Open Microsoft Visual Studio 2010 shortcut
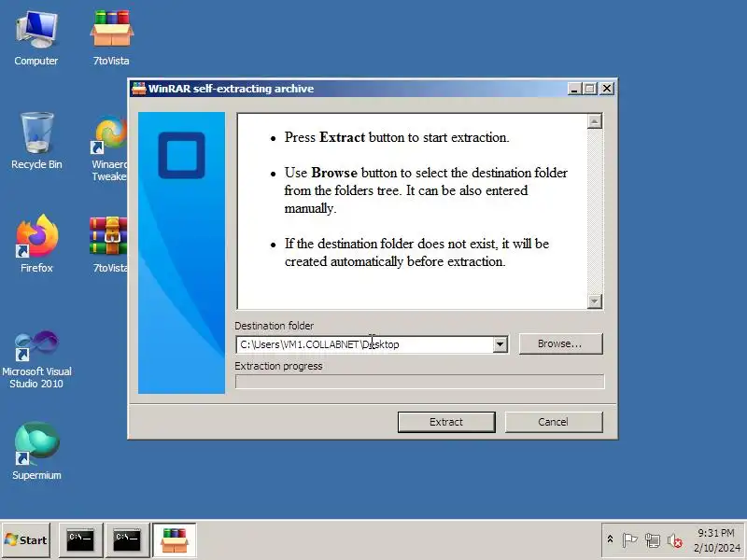Screen dimensions: 747x560 36,359
